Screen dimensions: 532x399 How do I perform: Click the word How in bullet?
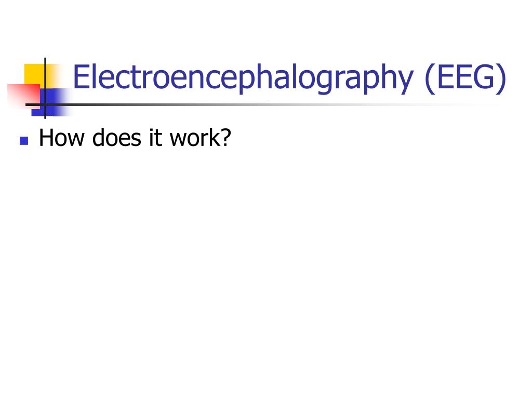(x=62, y=138)
